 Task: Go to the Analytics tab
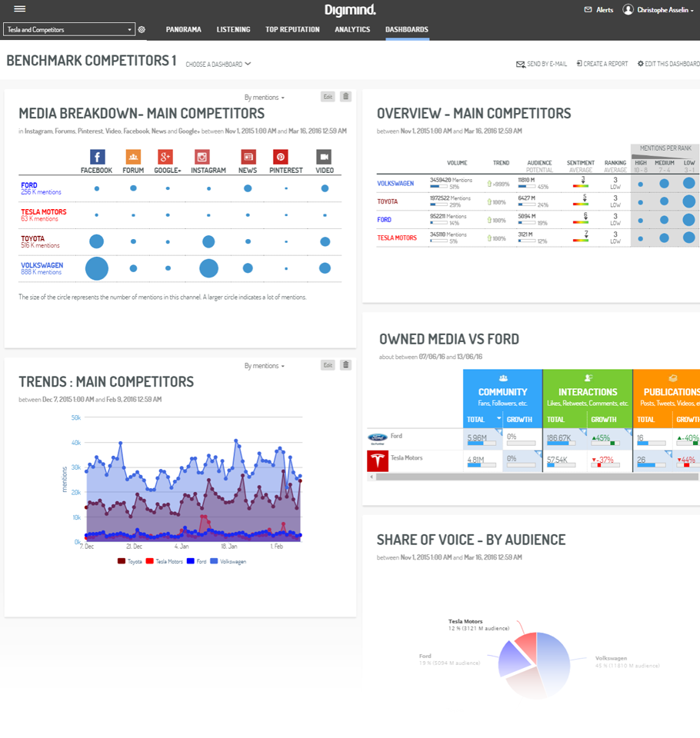[x=352, y=30]
